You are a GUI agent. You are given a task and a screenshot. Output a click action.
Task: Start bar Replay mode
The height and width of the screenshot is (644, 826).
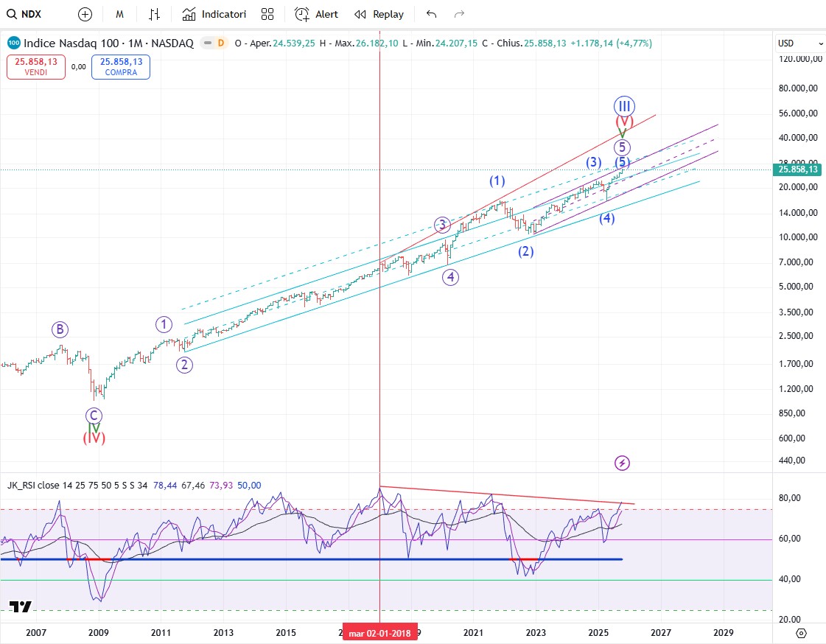coord(379,14)
